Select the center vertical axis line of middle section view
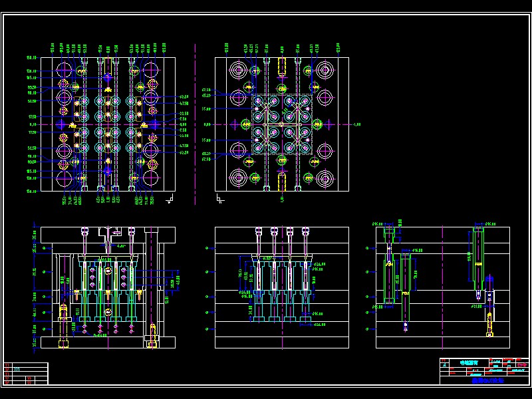 [x=282, y=288]
